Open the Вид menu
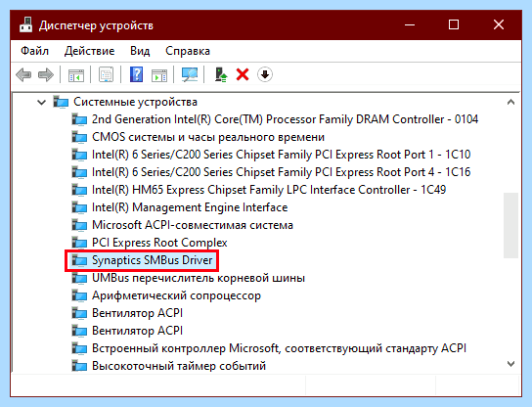532x407 pixels. [x=140, y=51]
